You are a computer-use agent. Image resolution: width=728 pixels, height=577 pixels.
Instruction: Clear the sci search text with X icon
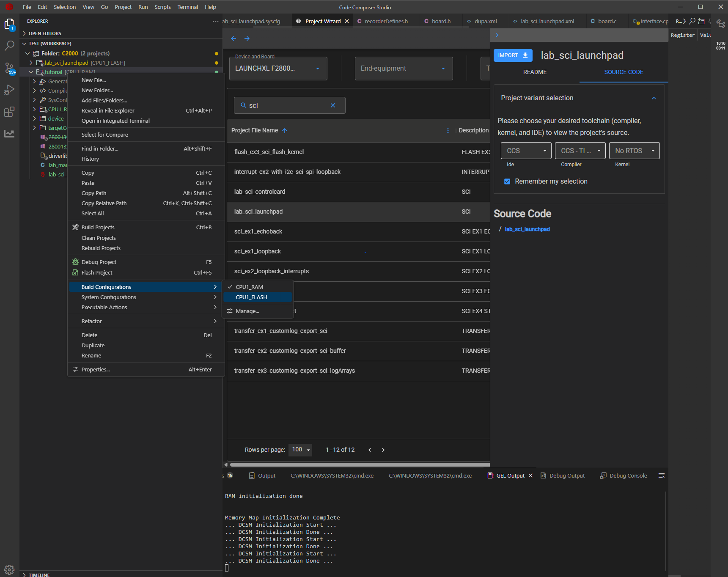pos(333,105)
